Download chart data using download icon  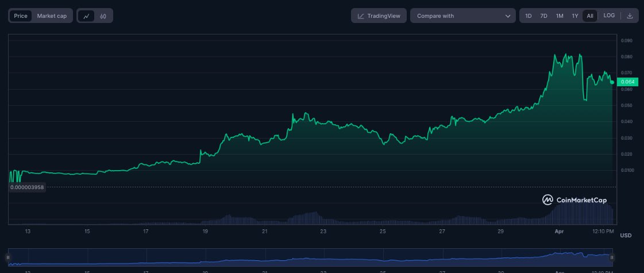[x=630, y=16]
